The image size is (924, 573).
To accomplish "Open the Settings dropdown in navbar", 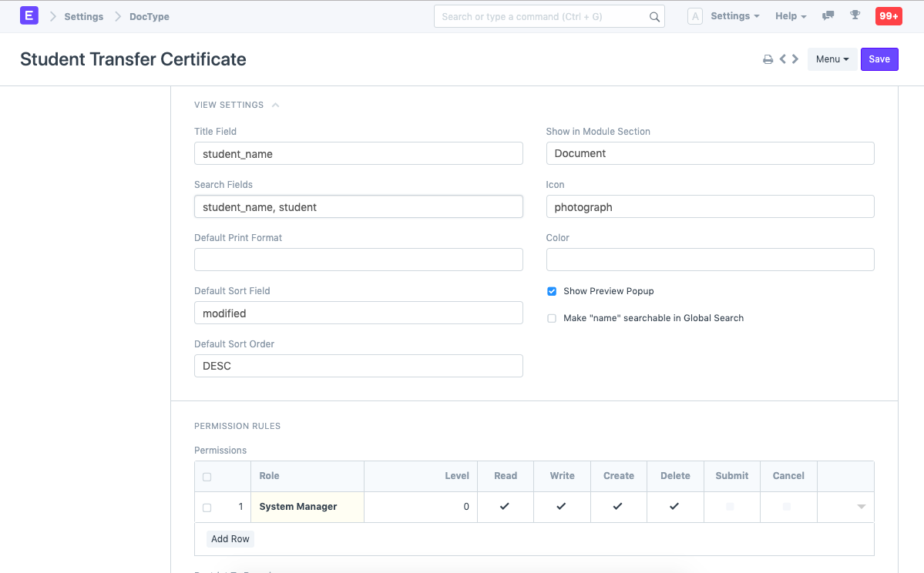I will click(734, 16).
